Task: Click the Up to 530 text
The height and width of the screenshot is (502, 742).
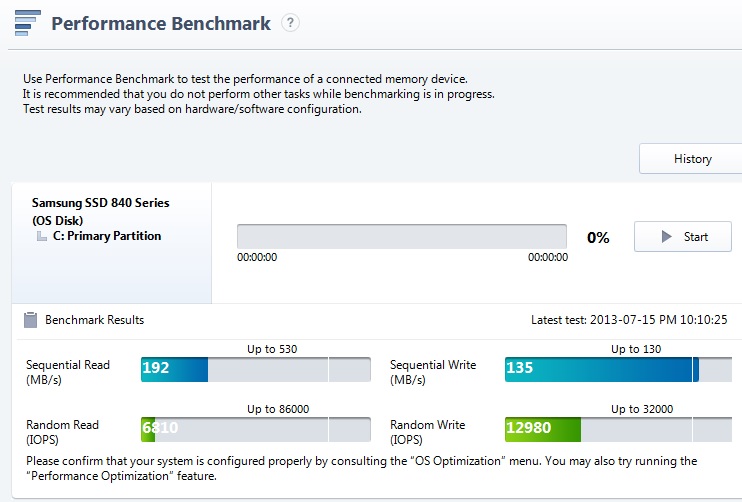Action: 272,349
